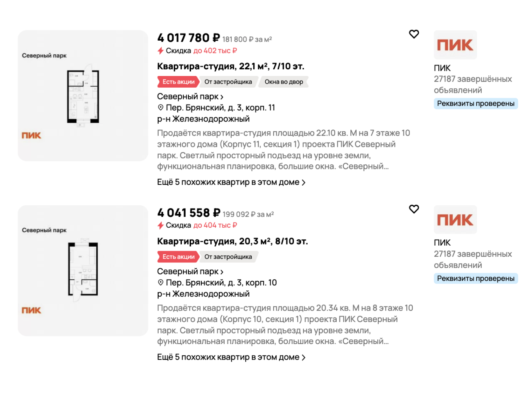Image resolution: width=532 pixels, height=405 pixels.
Task: Click lightning discount icon до 402 тыс
Action: pyautogui.click(x=161, y=51)
